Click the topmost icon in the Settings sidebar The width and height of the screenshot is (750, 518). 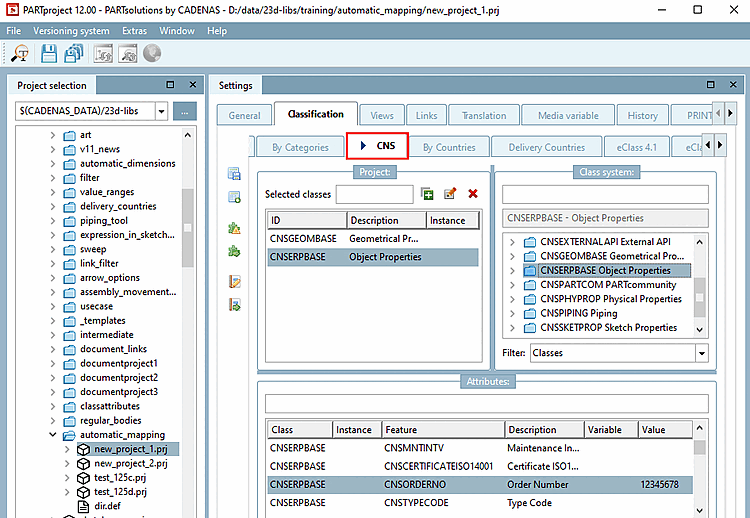click(234, 174)
